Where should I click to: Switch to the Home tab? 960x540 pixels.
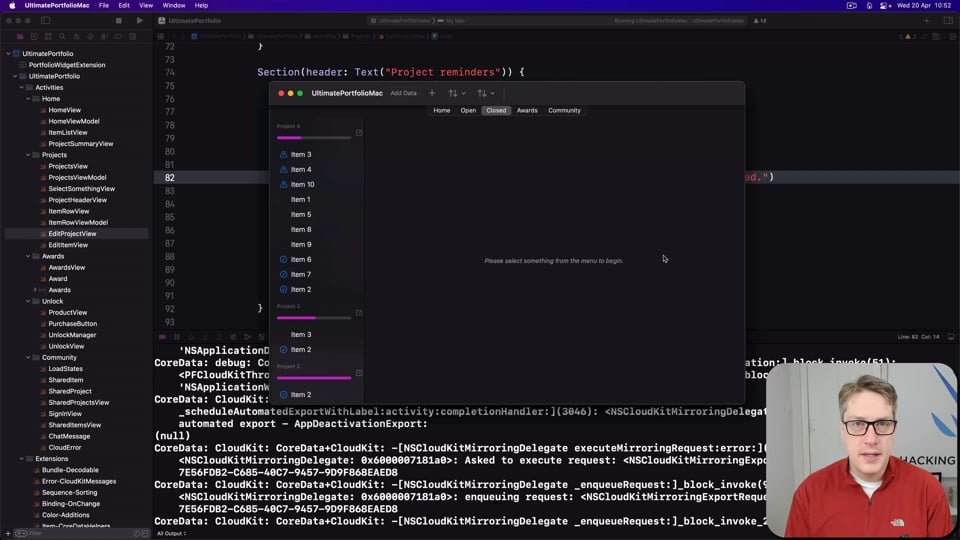tap(441, 111)
